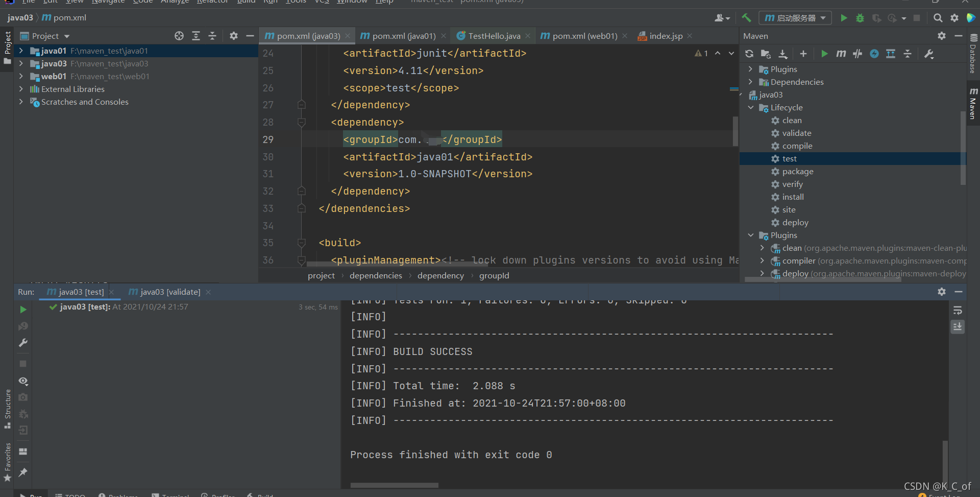Screen dimensions: 980x497
Task: Click the project breadcrumb
Action: (321, 276)
